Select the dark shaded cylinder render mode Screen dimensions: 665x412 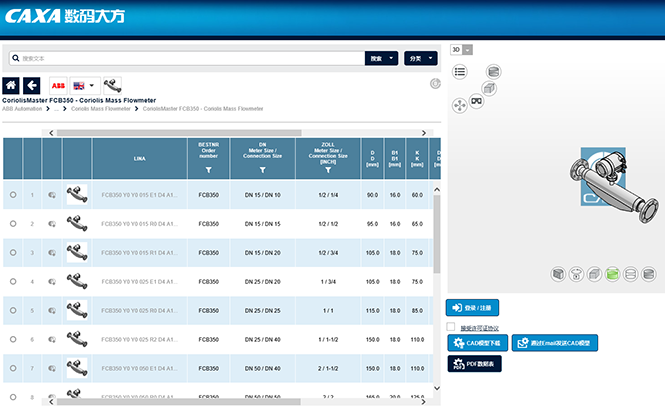(x=649, y=274)
